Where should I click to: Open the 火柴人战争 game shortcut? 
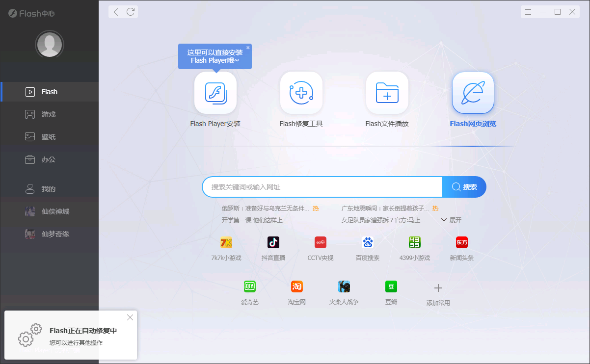(x=344, y=286)
